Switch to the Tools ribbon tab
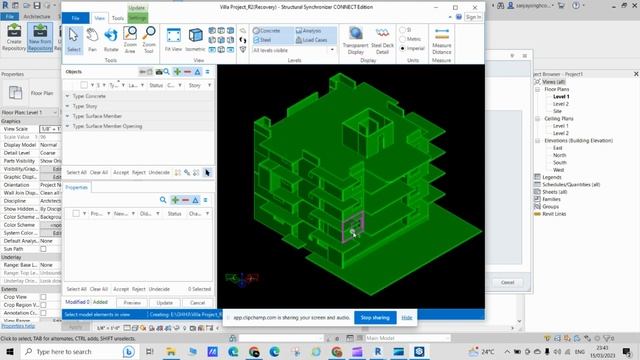Image resolution: width=640 pixels, height=360 pixels. [118, 18]
